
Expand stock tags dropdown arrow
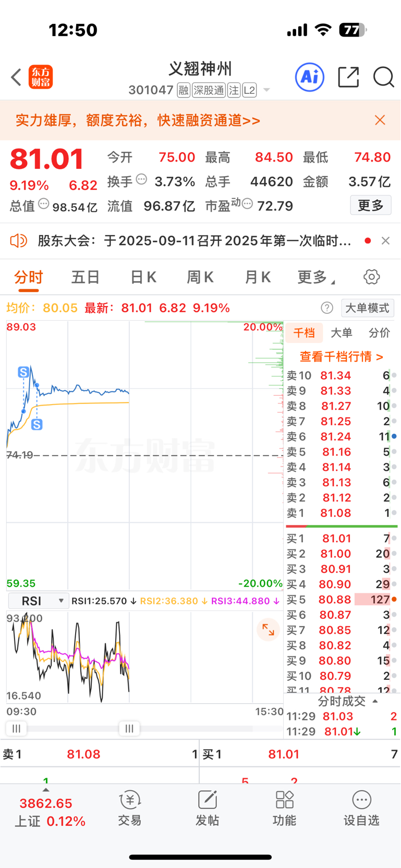266,90
